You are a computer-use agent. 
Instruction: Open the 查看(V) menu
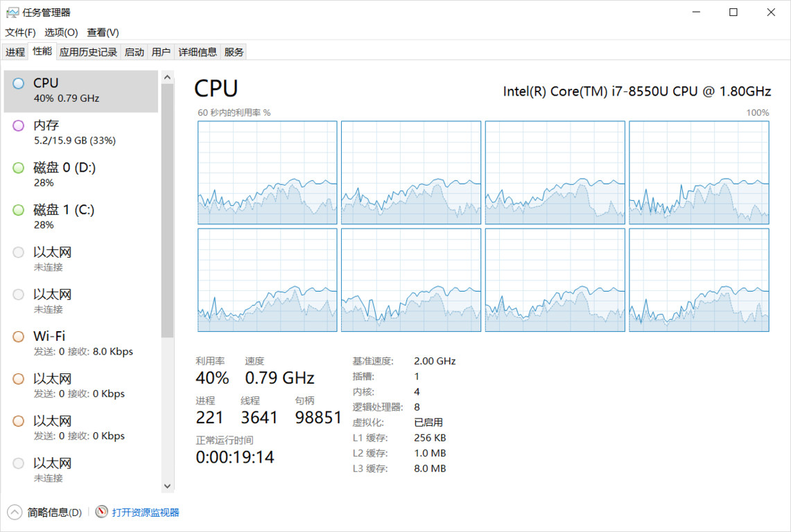point(103,33)
